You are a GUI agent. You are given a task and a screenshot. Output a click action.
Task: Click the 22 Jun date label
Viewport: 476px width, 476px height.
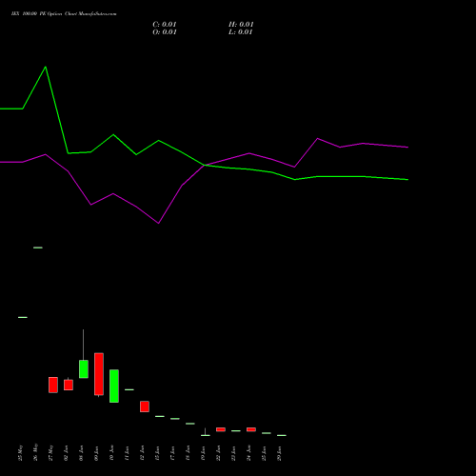coord(219,453)
